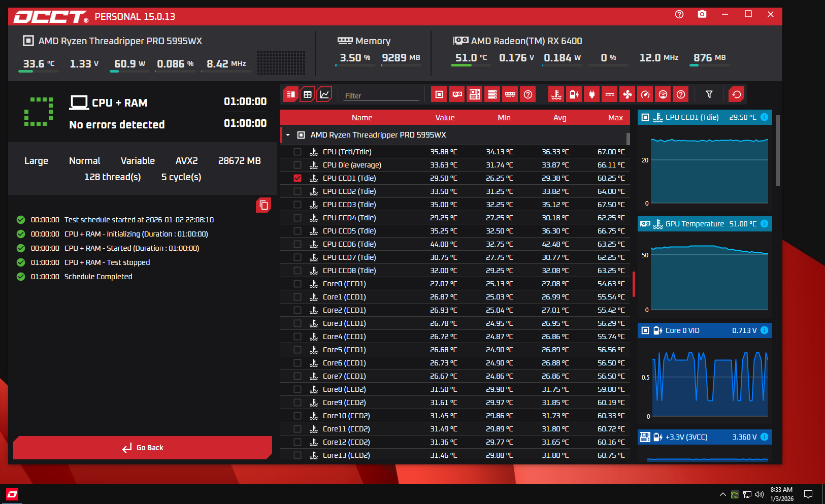Tick the CPU CCD3 (Tdie) checkbox
825x504 pixels.
pos(298,205)
